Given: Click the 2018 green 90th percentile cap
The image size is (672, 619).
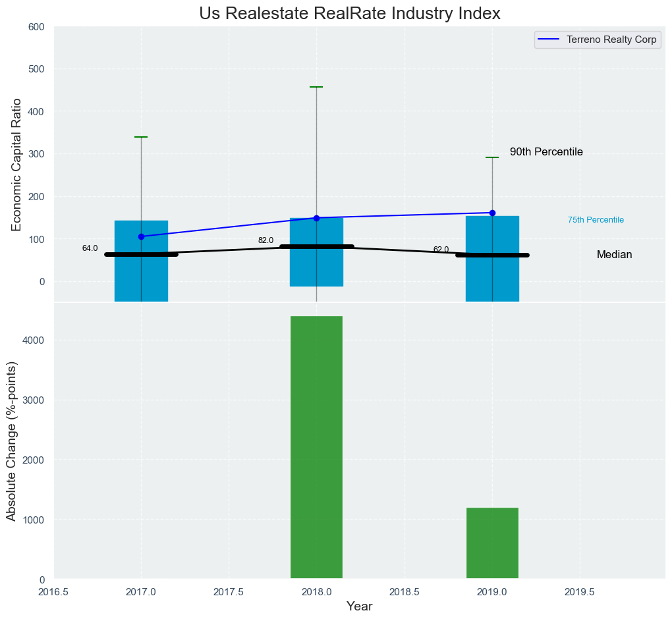Looking at the screenshot, I should coord(316,87).
